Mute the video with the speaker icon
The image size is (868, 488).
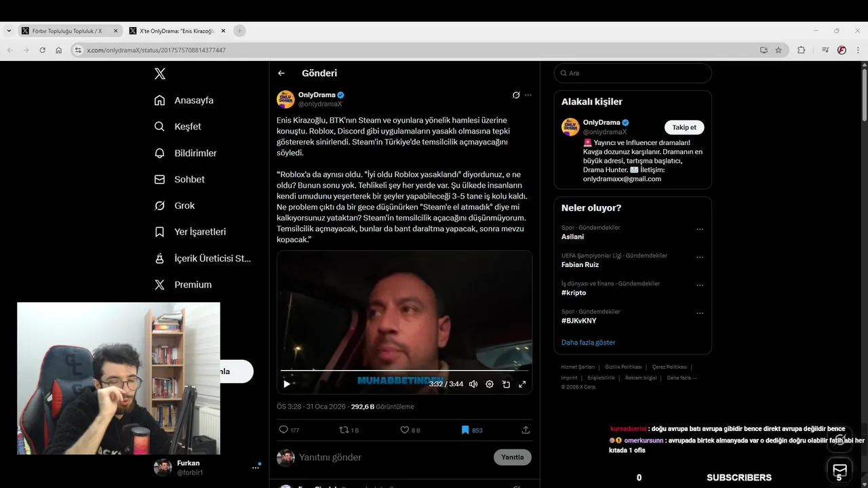(x=473, y=384)
